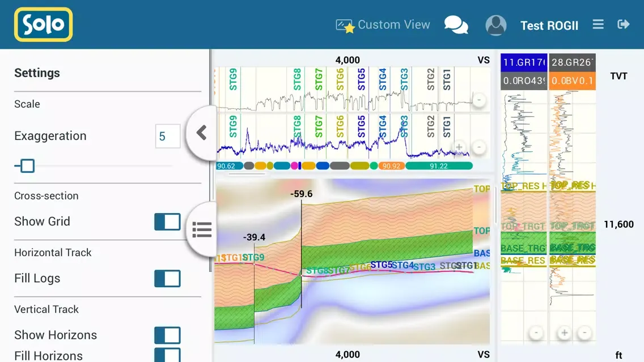The width and height of the screenshot is (644, 362).
Task: Toggle the Fill Logs switch
Action: (x=168, y=279)
